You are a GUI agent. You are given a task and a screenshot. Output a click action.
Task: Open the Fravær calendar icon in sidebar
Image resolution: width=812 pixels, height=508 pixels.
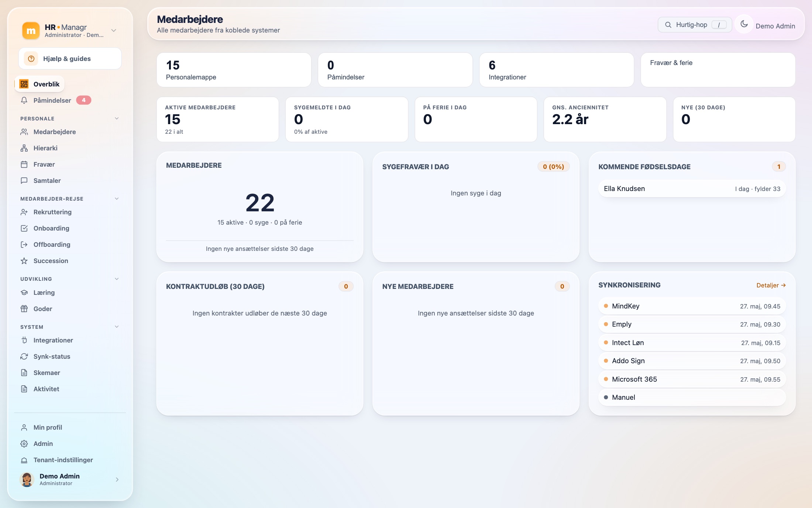[x=24, y=164]
